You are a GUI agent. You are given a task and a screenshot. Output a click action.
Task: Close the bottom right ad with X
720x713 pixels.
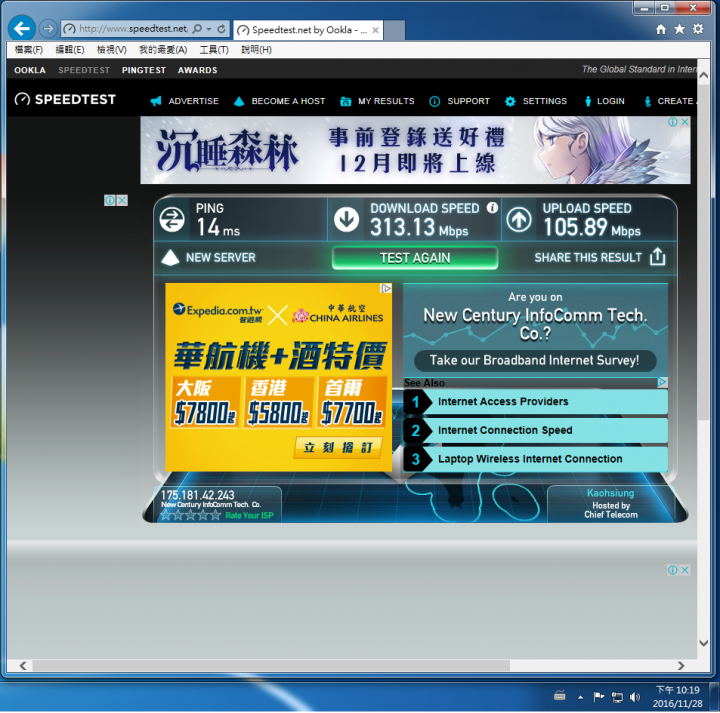click(685, 570)
